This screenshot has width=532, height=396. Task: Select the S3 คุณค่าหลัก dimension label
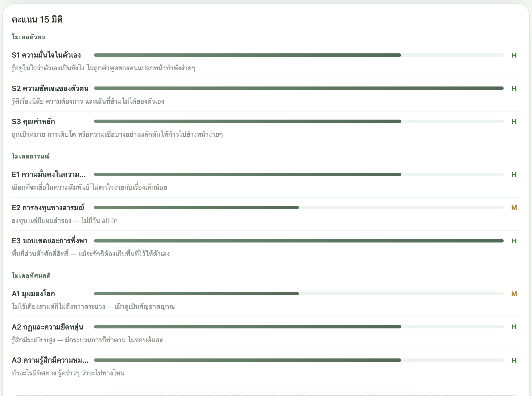pyautogui.click(x=33, y=122)
